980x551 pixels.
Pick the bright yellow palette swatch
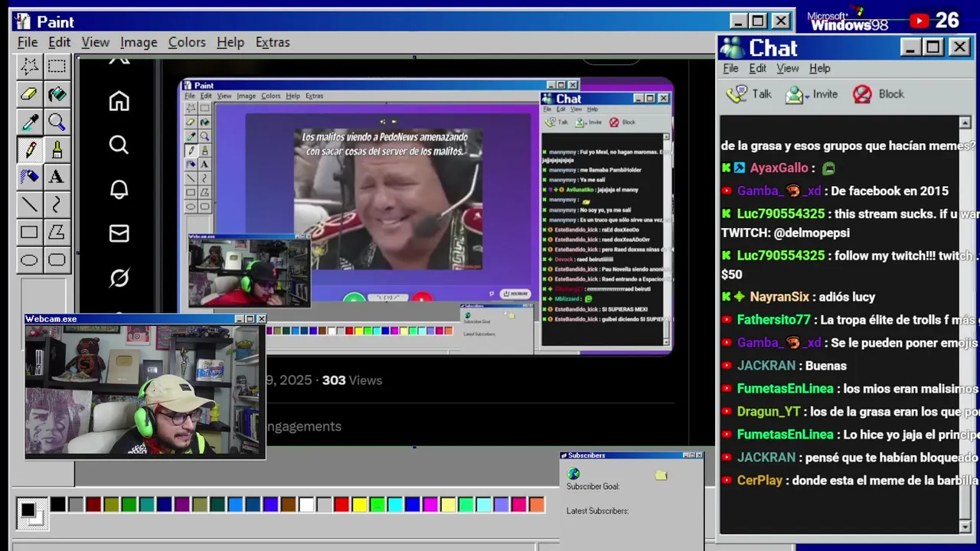(359, 504)
